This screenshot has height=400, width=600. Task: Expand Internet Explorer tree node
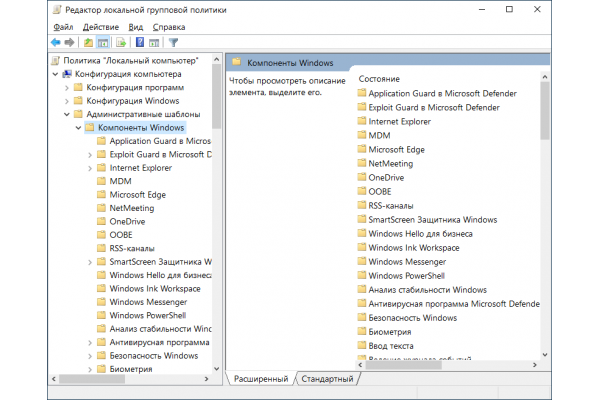pyautogui.click(x=90, y=168)
